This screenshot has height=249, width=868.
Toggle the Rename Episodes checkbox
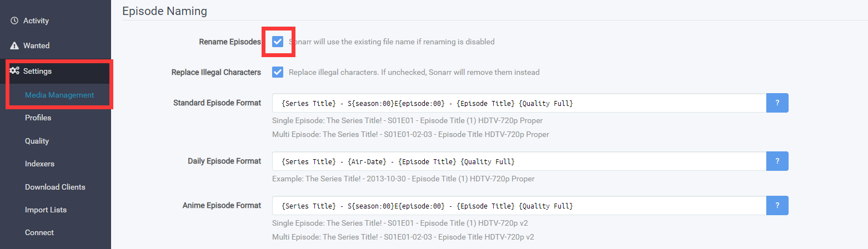tap(278, 42)
